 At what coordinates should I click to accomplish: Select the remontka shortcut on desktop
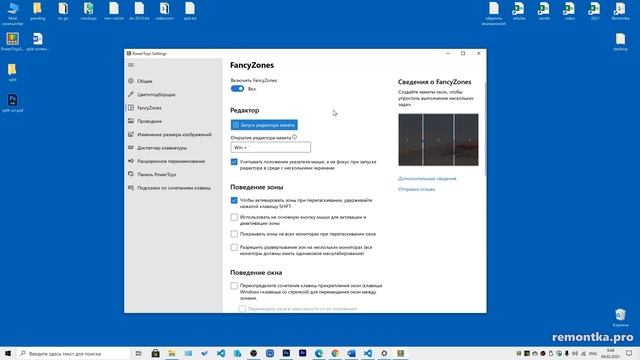[620, 11]
